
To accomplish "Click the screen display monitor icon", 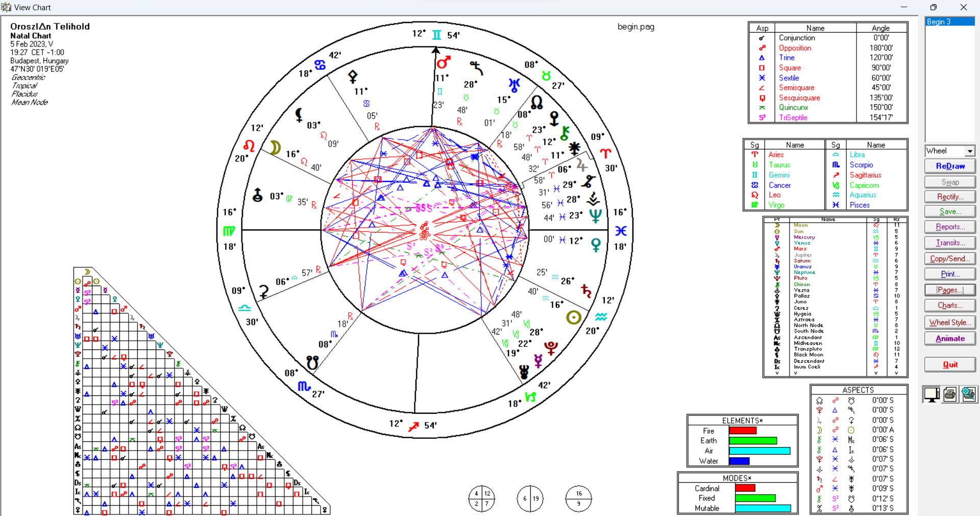I will point(932,394).
